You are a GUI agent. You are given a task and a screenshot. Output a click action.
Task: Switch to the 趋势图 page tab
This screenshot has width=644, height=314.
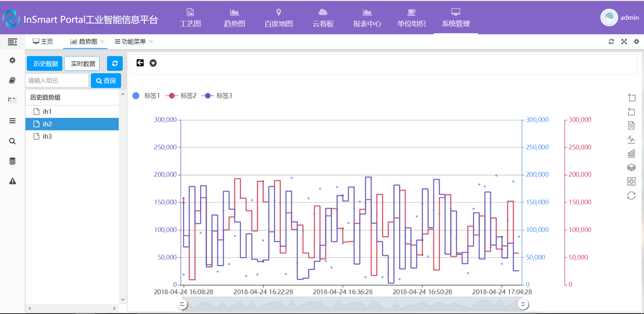84,42
